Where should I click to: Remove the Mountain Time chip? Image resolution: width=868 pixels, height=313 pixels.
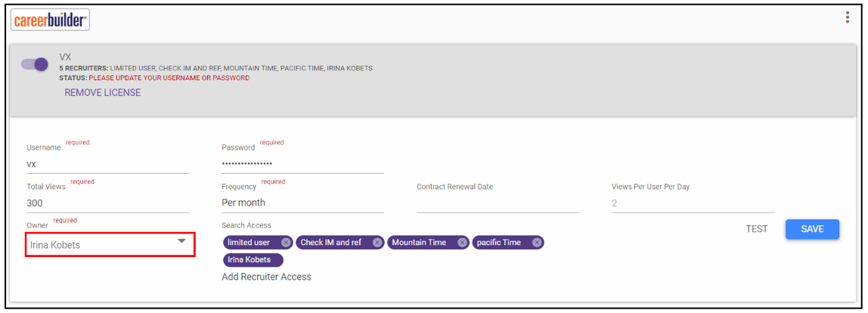point(463,243)
